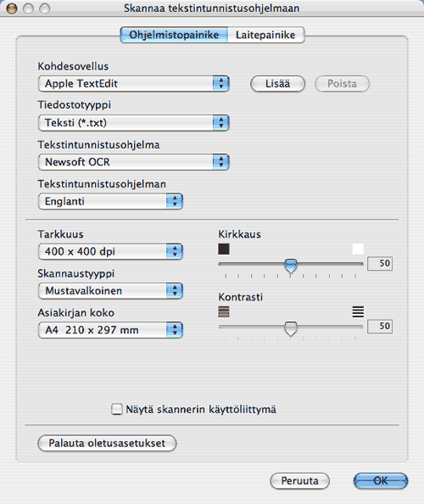The image size is (424, 504).
Task: Confirm with the OK button
Action: point(381,481)
